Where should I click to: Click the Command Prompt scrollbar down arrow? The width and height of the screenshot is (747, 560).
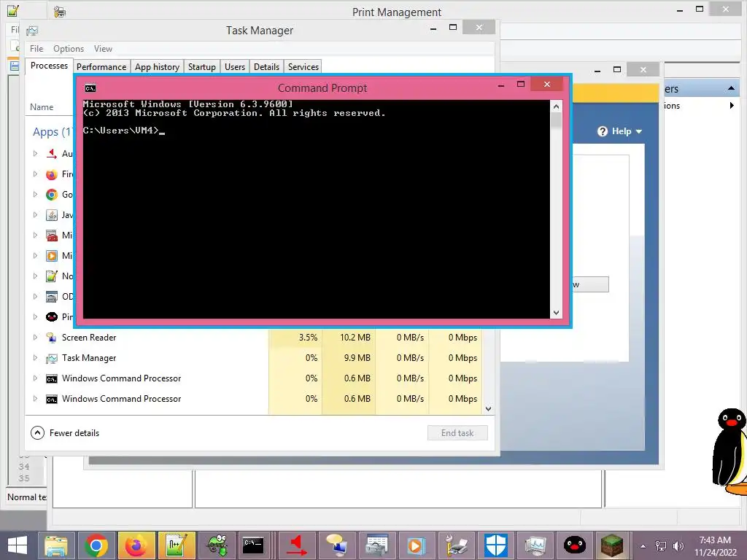556,313
